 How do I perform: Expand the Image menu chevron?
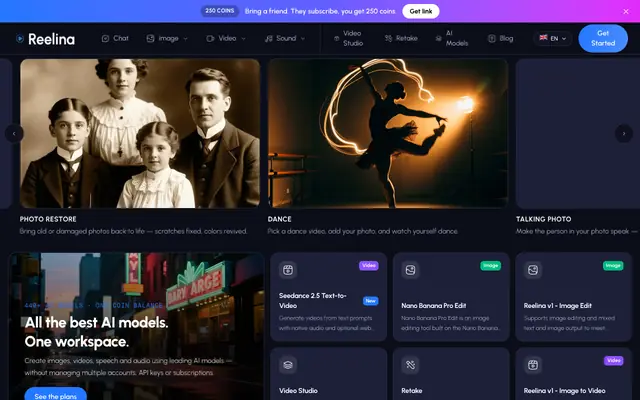pos(185,39)
